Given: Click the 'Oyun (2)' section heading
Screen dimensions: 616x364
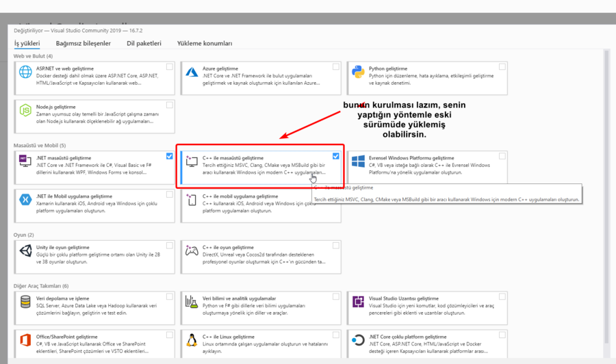Looking at the screenshot, I should tap(23, 235).
